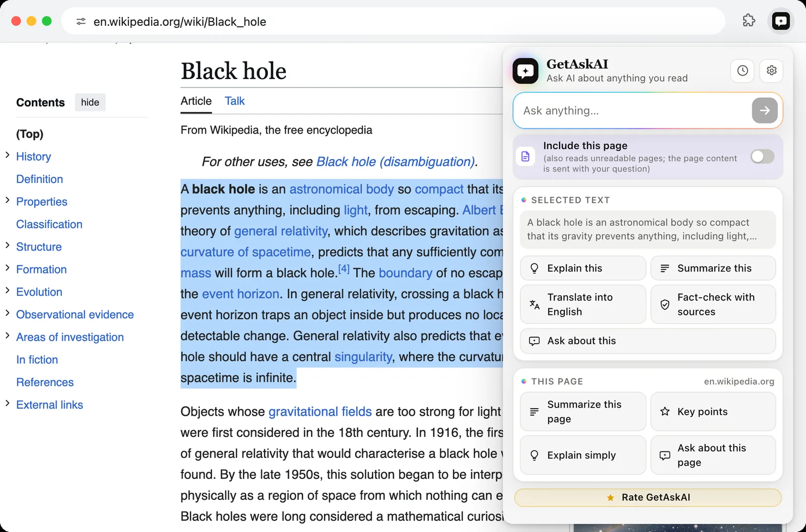Click the document icon beside Include this page
806x532 pixels.
tap(525, 157)
